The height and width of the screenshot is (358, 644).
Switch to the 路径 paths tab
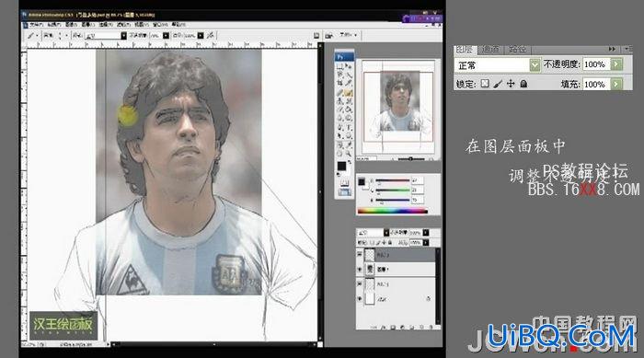[517, 50]
